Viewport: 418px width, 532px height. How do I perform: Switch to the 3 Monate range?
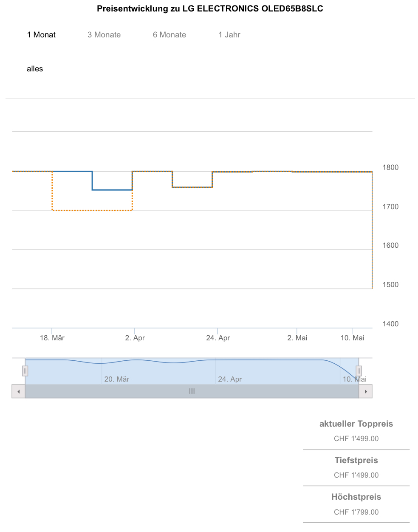pyautogui.click(x=104, y=35)
